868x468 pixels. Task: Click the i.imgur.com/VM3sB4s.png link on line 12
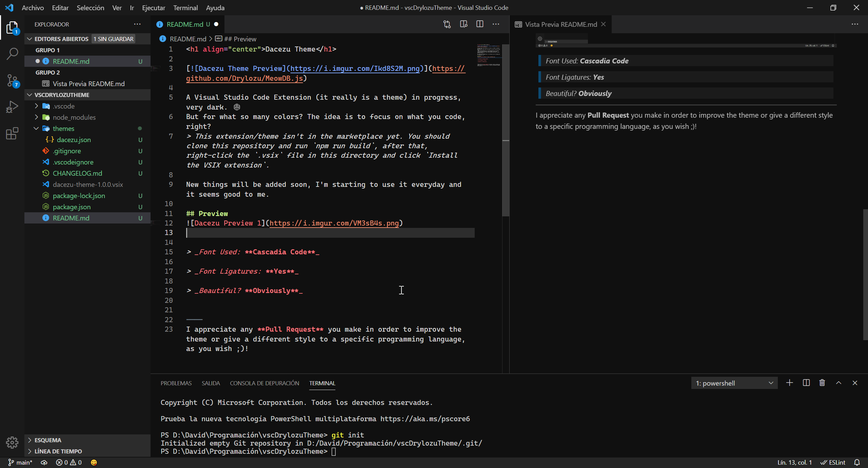pyautogui.click(x=334, y=223)
